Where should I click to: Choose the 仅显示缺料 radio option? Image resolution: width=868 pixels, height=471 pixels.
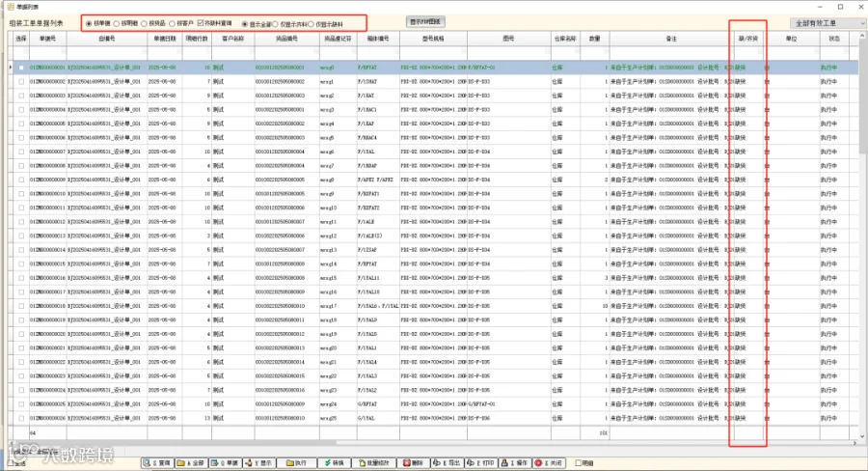311,24
